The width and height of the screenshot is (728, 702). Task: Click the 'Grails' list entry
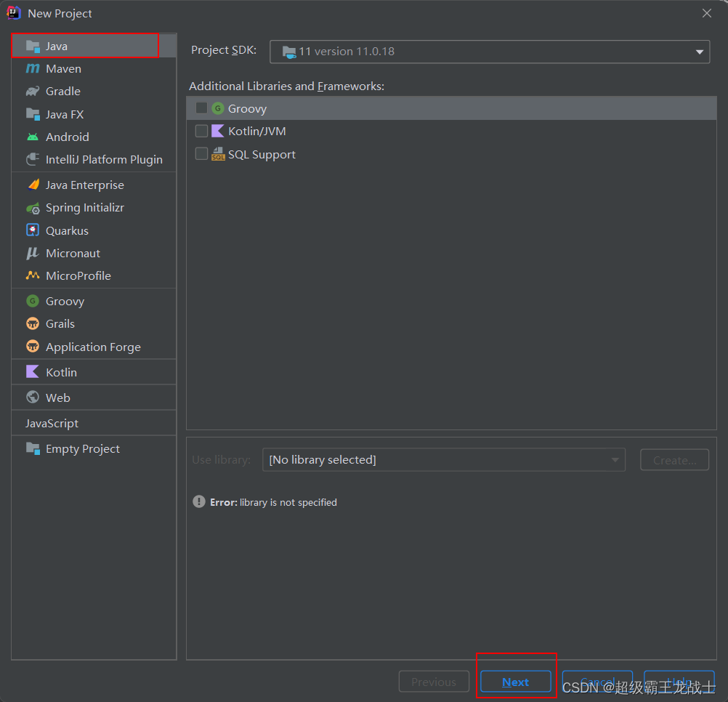point(94,323)
